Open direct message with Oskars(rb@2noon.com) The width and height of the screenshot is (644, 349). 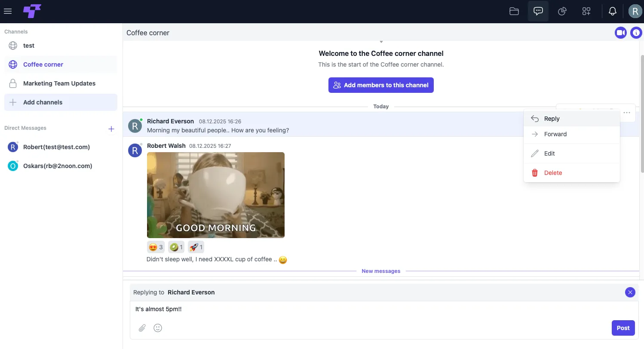(61, 166)
